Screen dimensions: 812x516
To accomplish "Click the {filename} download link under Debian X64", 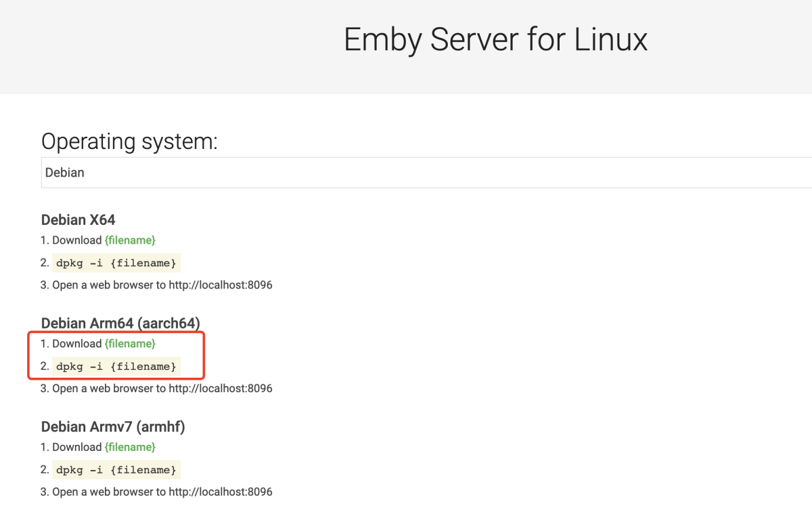I will point(130,240).
